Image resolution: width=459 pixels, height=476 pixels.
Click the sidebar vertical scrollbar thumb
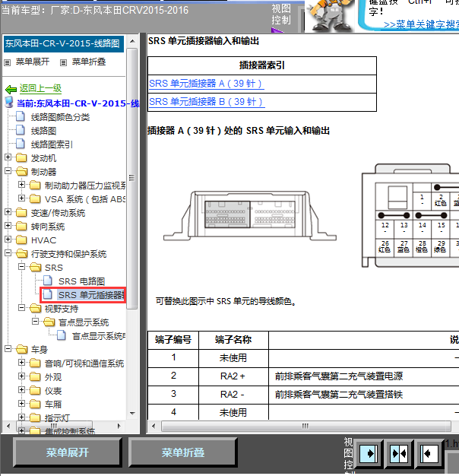131,179
